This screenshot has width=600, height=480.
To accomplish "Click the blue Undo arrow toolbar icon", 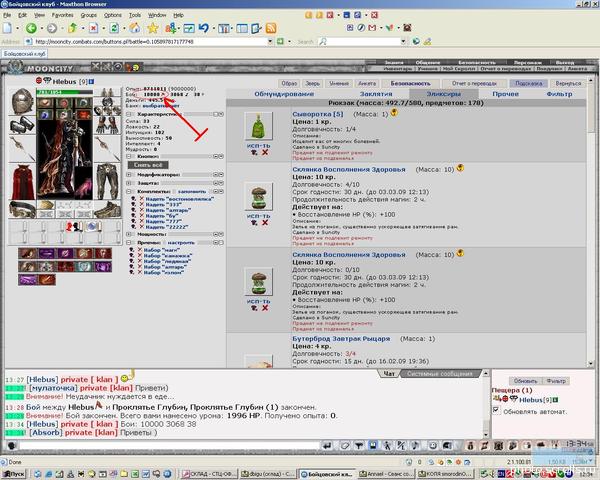I will point(204,28).
